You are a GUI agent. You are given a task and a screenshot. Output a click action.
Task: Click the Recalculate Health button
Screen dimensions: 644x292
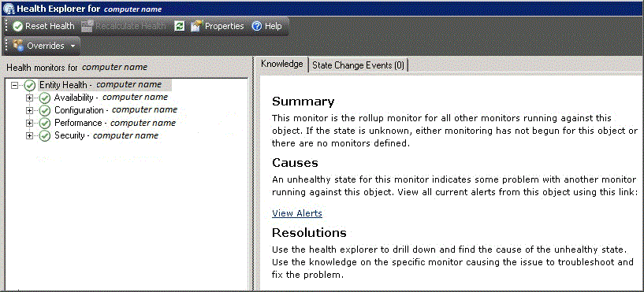[123, 26]
